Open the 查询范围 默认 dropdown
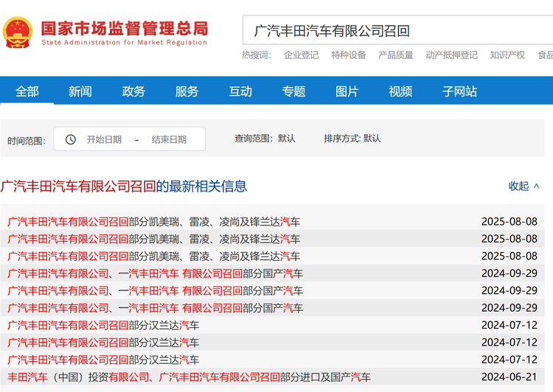This screenshot has height=392, width=553. (x=265, y=139)
